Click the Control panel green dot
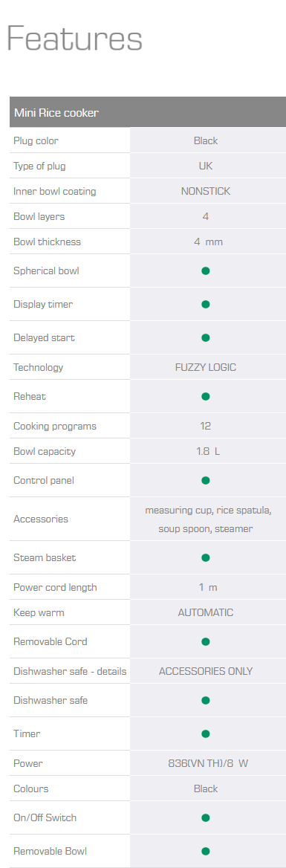Image resolution: width=286 pixels, height=868 pixels. [x=206, y=480]
